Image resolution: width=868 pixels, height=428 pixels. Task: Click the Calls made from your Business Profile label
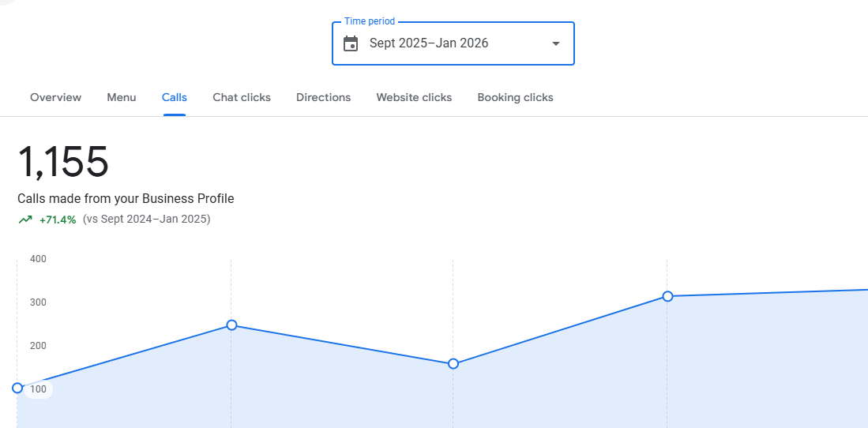click(x=126, y=198)
